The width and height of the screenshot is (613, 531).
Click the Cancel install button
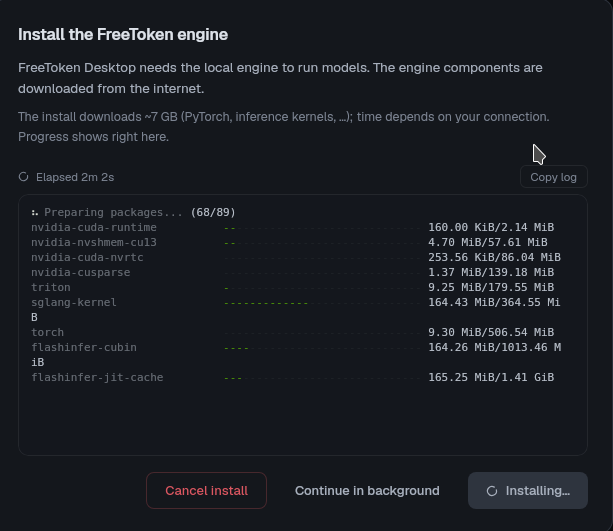[206, 490]
